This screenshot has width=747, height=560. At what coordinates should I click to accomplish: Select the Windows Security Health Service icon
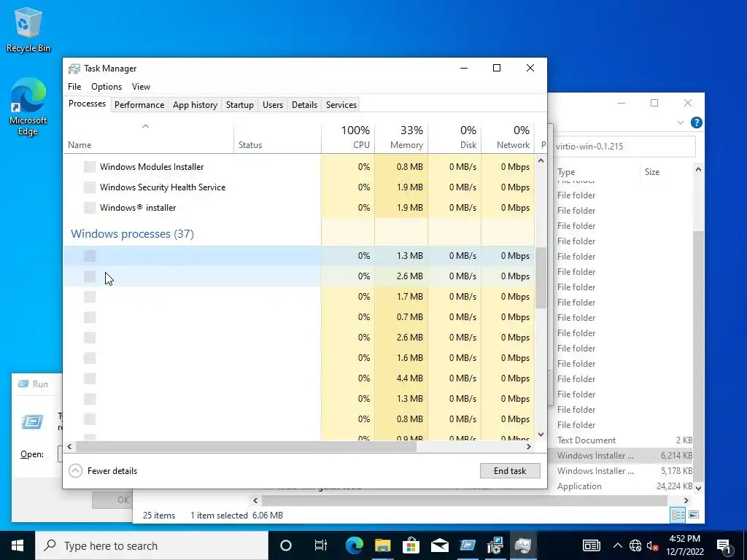[x=90, y=187]
